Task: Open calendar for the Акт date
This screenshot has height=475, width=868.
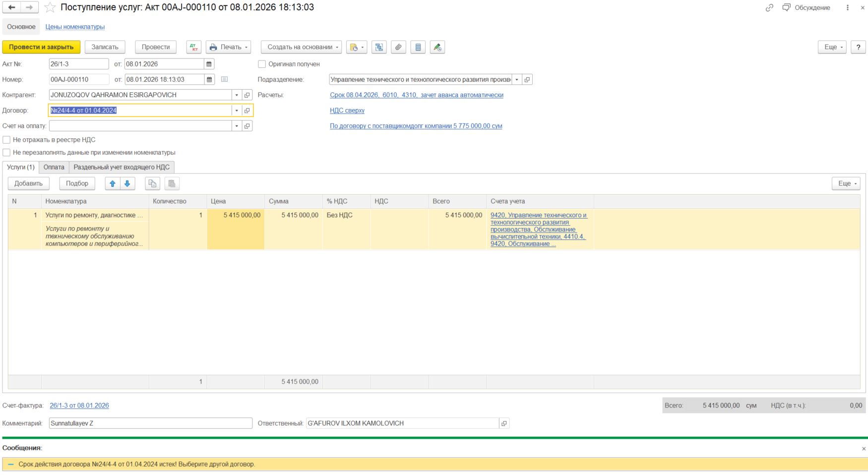Action: [x=209, y=64]
